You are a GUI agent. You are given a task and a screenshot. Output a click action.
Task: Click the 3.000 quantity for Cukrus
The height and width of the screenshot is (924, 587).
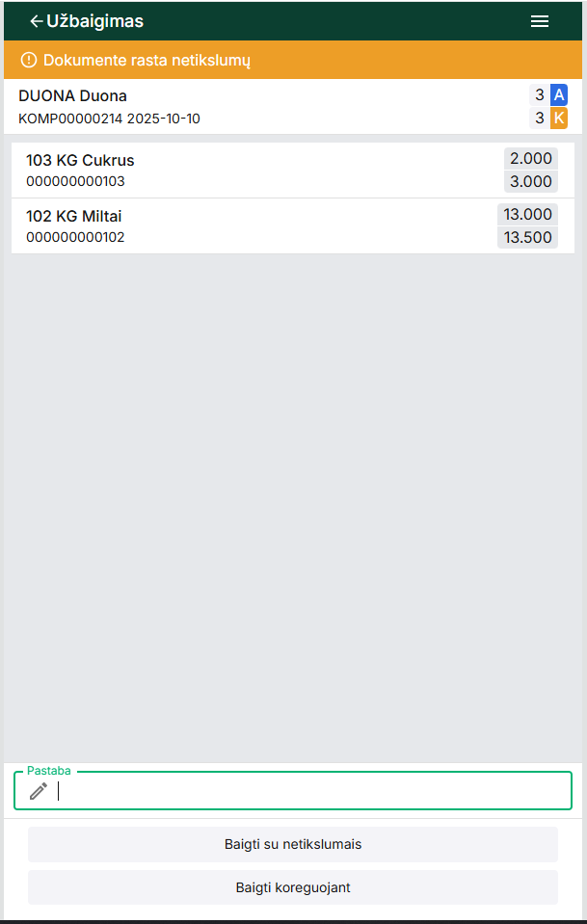(x=530, y=182)
